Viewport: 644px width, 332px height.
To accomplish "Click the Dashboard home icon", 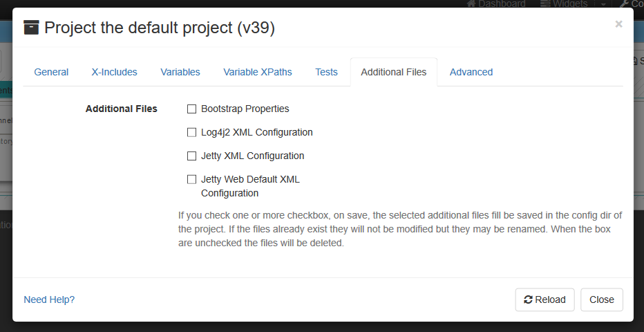I will click(471, 3).
